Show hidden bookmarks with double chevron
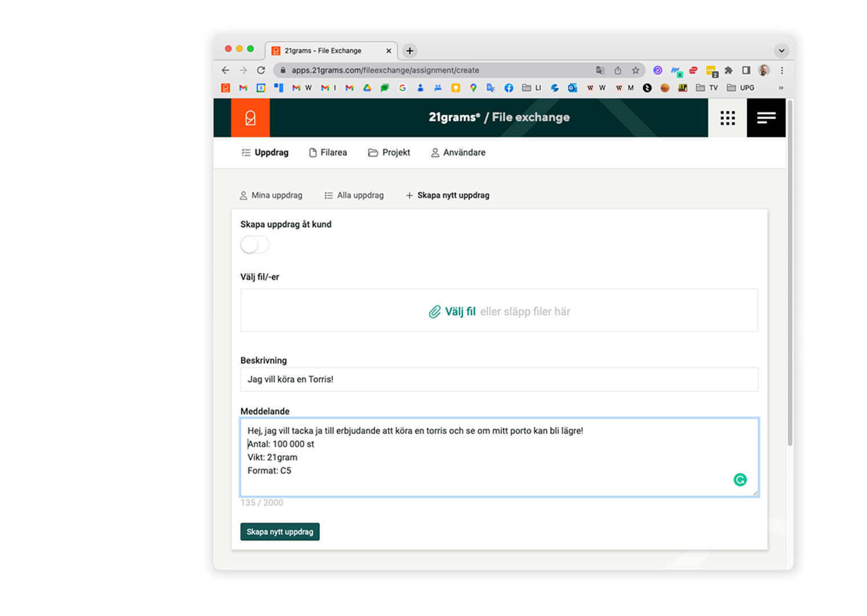This screenshot has height=616, width=867. pos(780,88)
